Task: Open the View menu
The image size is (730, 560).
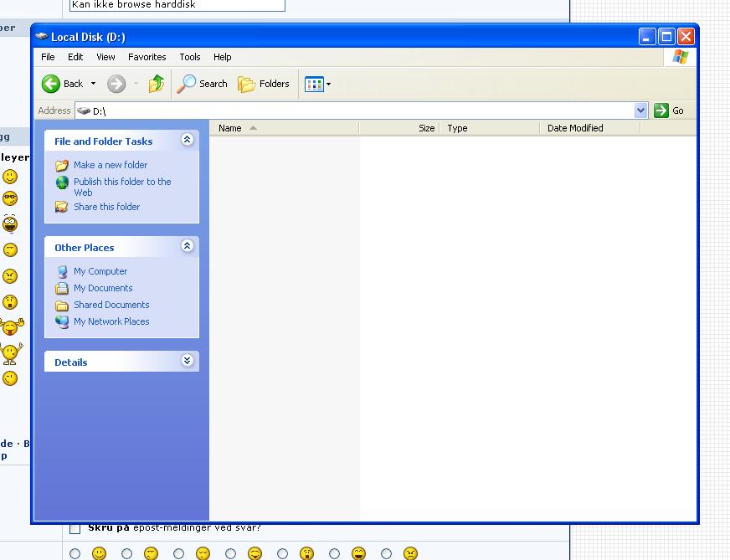Action: click(105, 57)
